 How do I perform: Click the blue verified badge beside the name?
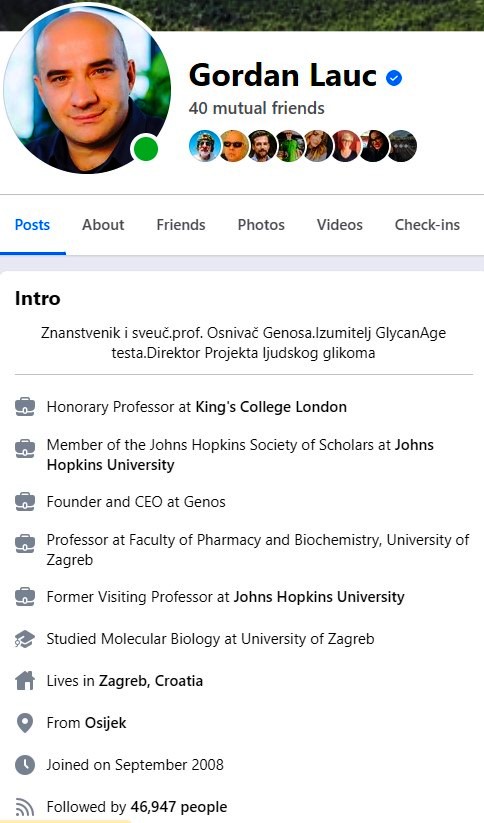pyautogui.click(x=394, y=78)
